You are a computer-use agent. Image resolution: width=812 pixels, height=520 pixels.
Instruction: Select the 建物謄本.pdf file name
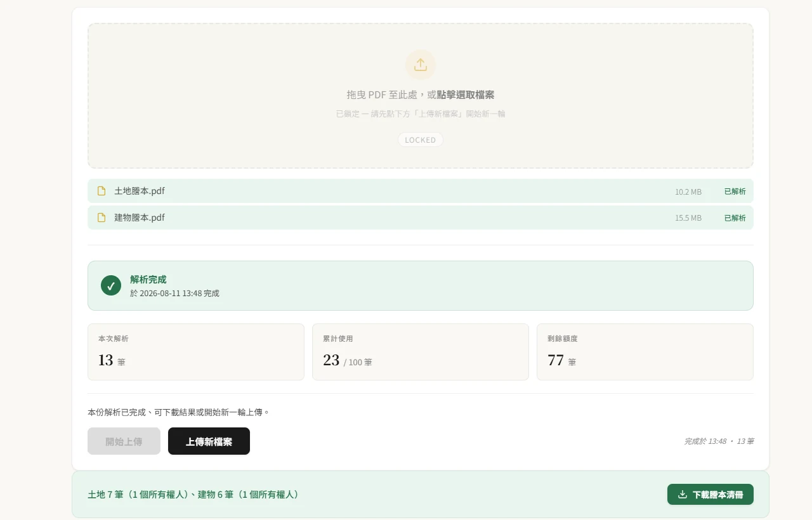(x=140, y=218)
